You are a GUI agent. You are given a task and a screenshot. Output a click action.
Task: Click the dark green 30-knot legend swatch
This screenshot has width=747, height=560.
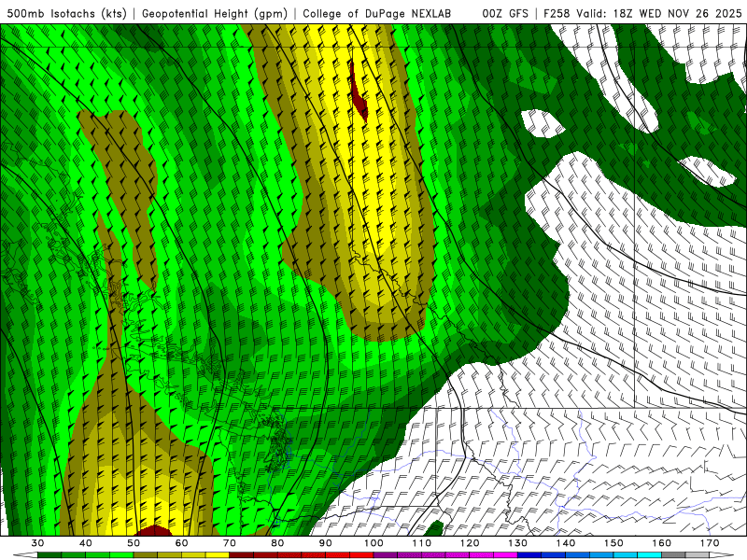pos(49,555)
